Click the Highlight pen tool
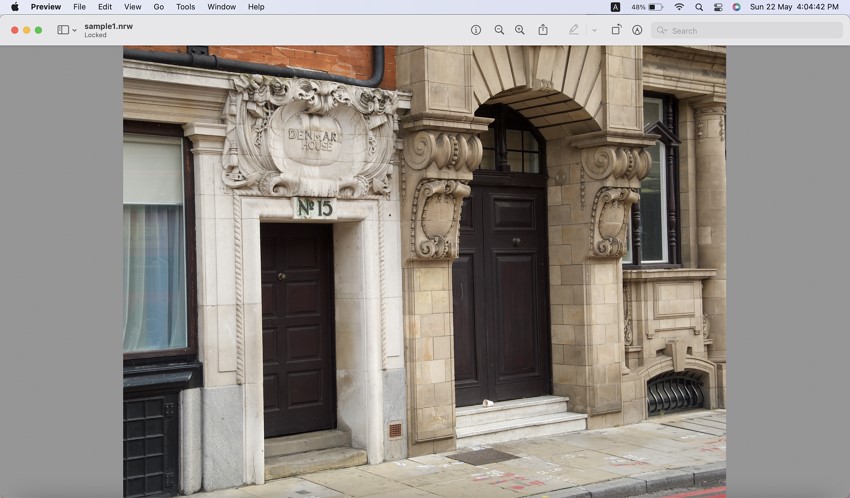This screenshot has width=850, height=498. click(x=574, y=30)
